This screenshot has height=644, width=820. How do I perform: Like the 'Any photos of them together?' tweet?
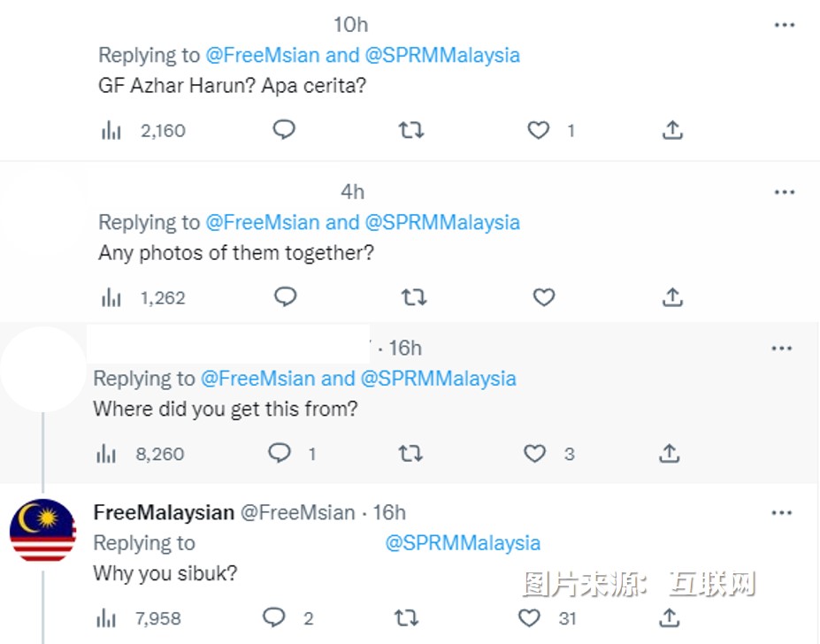click(543, 297)
